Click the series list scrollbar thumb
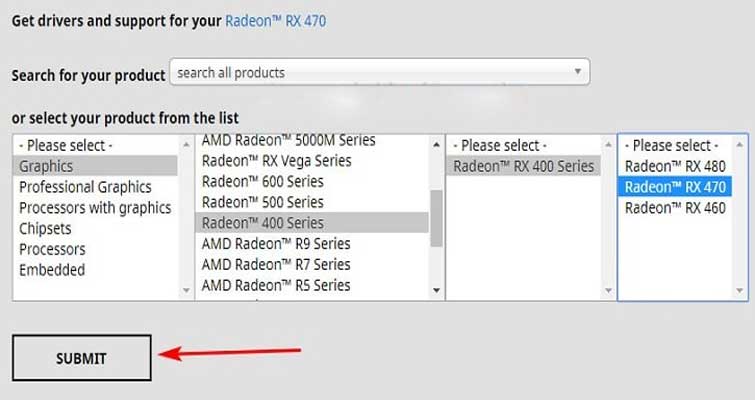Image resolution: width=755 pixels, height=400 pixels. tap(436, 218)
